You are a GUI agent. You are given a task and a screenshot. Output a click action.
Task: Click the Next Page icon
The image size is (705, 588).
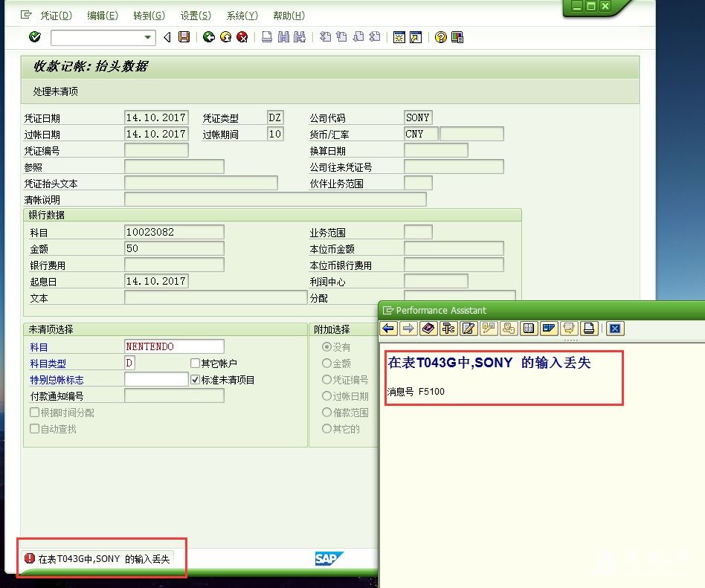pos(358,37)
